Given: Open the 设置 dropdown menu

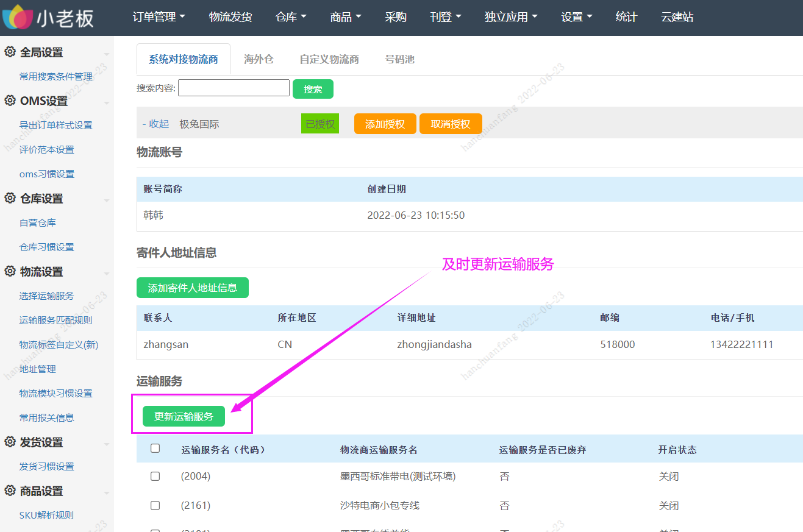Looking at the screenshot, I should (x=577, y=17).
